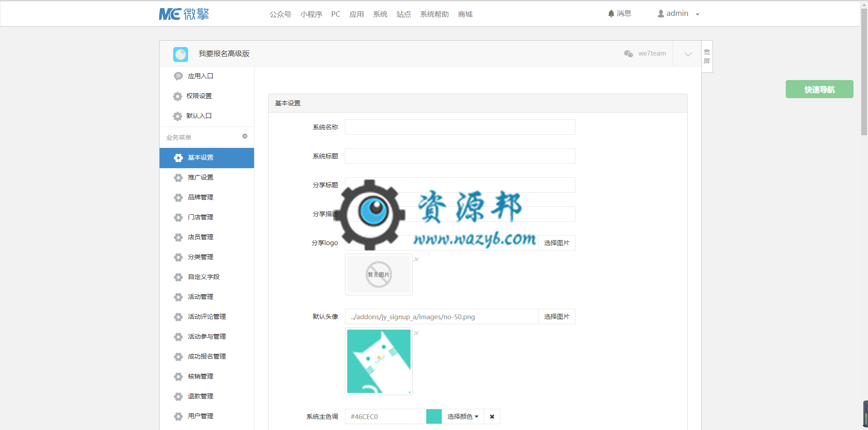This screenshot has width=868, height=430.
Task: Click the gear icon beside 店员管理
Action: (179, 237)
